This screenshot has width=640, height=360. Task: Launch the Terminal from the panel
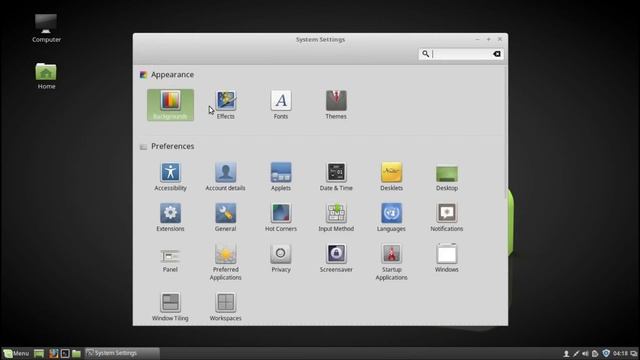[64, 353]
